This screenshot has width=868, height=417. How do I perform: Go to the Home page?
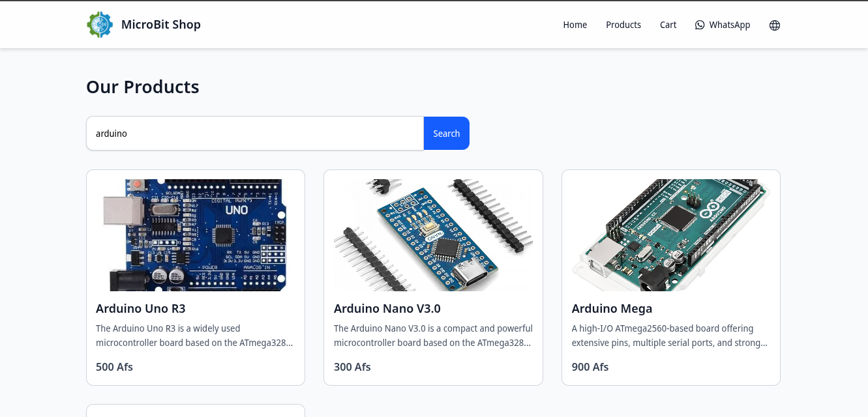click(575, 25)
